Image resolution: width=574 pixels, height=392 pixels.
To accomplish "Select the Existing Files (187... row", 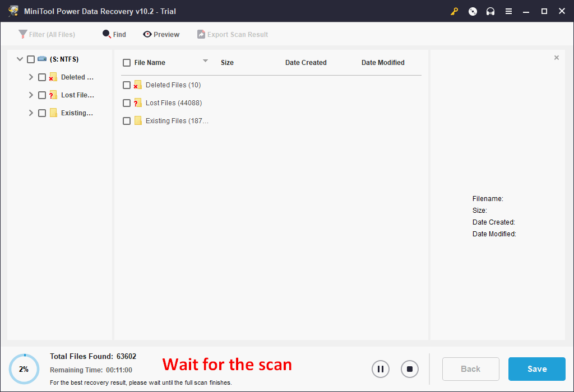I will tap(271, 120).
